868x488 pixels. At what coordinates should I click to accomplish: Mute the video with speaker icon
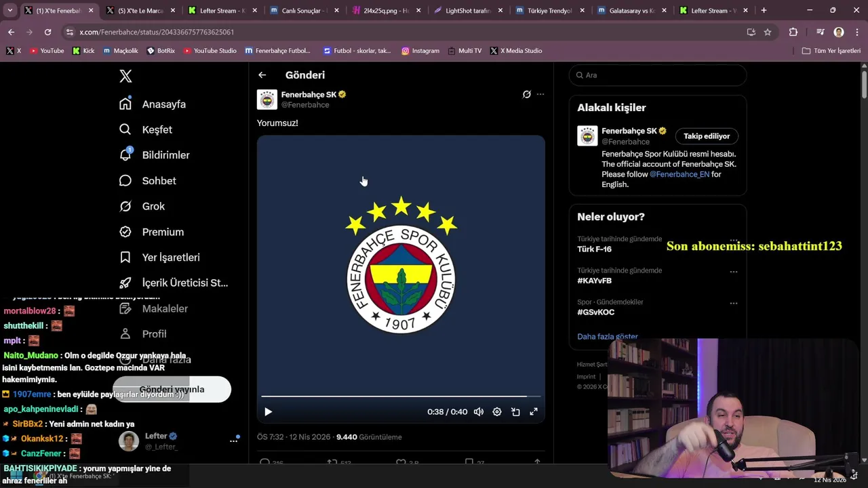pos(479,411)
